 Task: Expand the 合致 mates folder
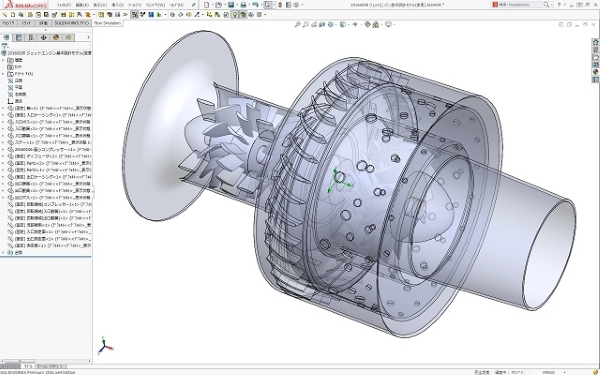[3, 253]
